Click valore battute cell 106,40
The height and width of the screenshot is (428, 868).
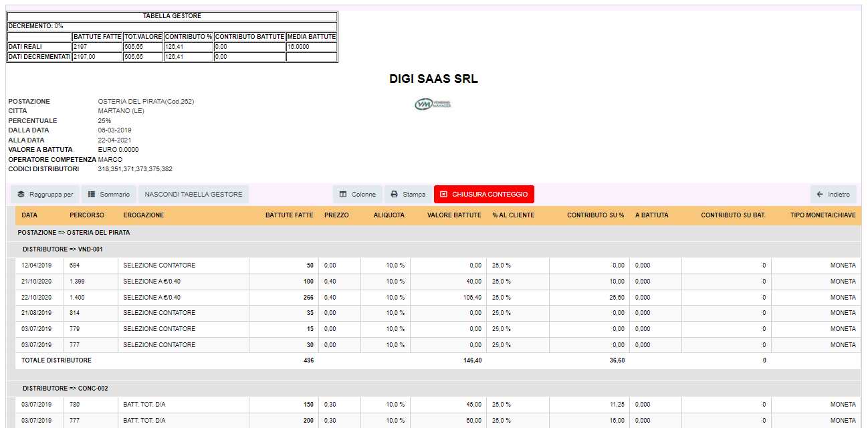(x=449, y=298)
